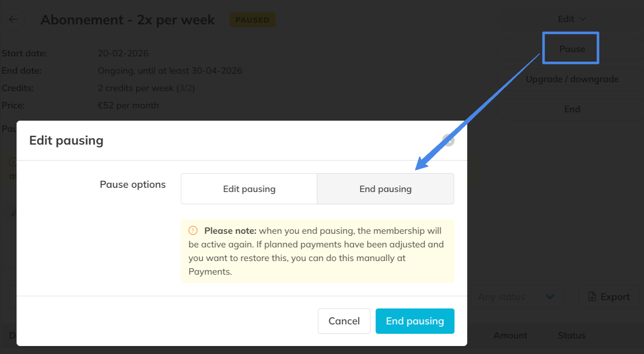
Task: Open the Edit dropdown menu
Action: [572, 19]
